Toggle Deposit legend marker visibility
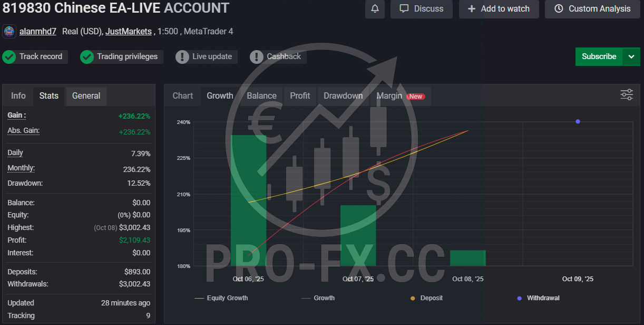This screenshot has width=644, height=325. [x=413, y=298]
